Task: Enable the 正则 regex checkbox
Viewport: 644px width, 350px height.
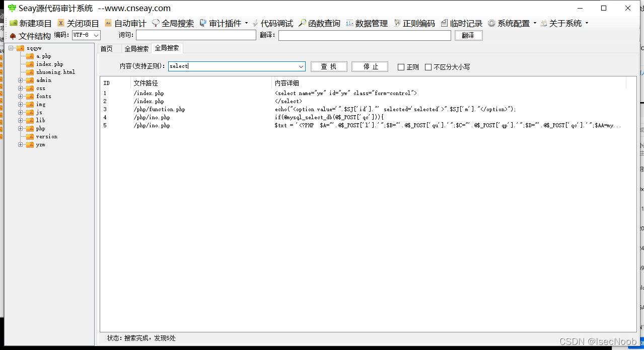Action: click(x=402, y=66)
